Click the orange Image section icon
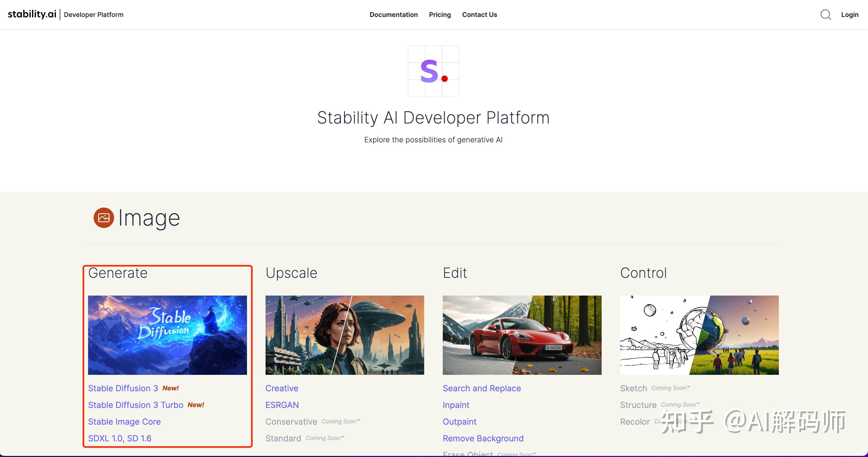Viewport: 868px width, 457px height. (x=103, y=218)
